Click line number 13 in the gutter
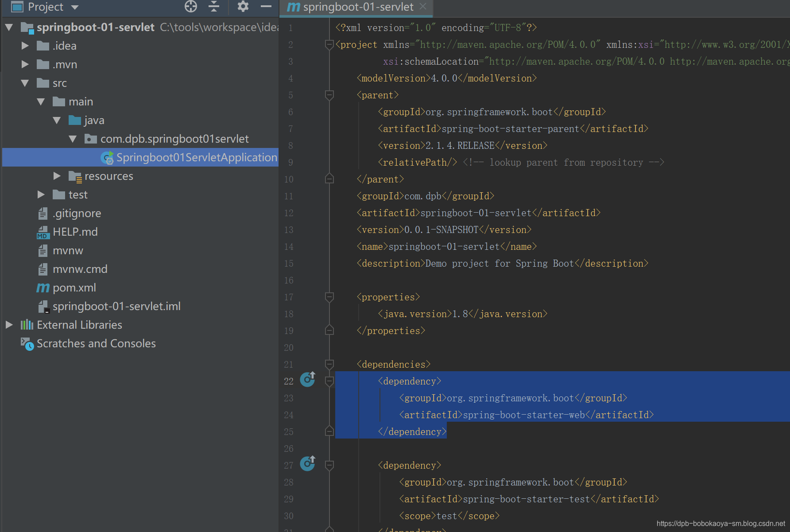Image resolution: width=790 pixels, height=532 pixels. [x=289, y=230]
